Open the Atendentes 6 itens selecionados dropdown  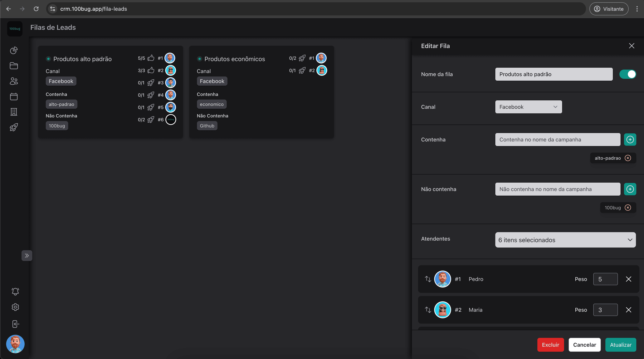click(x=565, y=240)
